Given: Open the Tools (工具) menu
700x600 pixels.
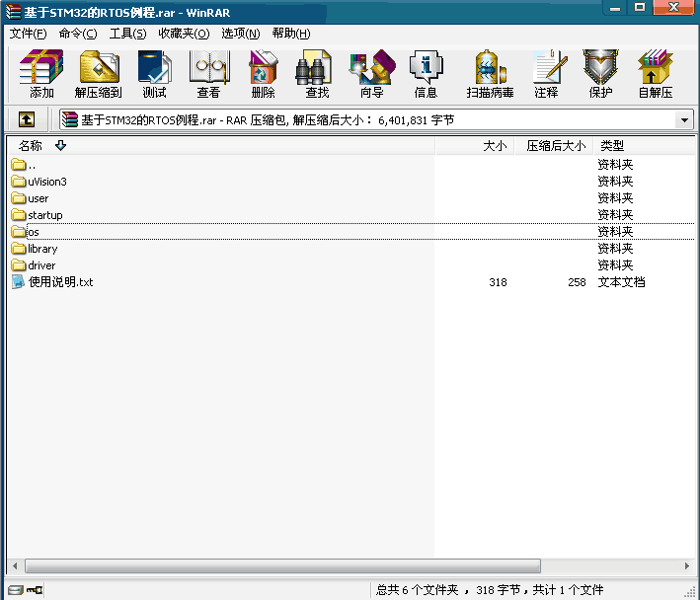Looking at the screenshot, I should [127, 34].
